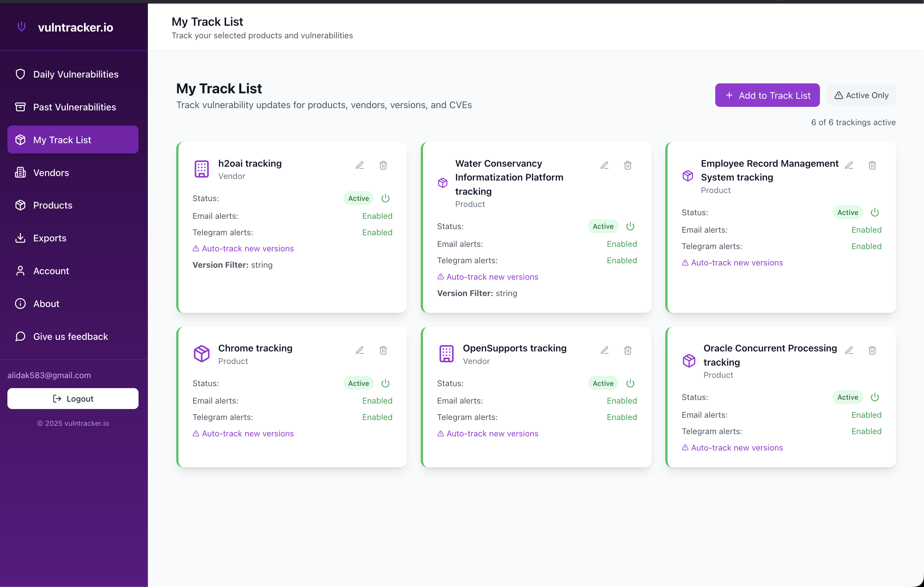Click the Give us feedback chat icon
924x587 pixels.
pos(20,336)
